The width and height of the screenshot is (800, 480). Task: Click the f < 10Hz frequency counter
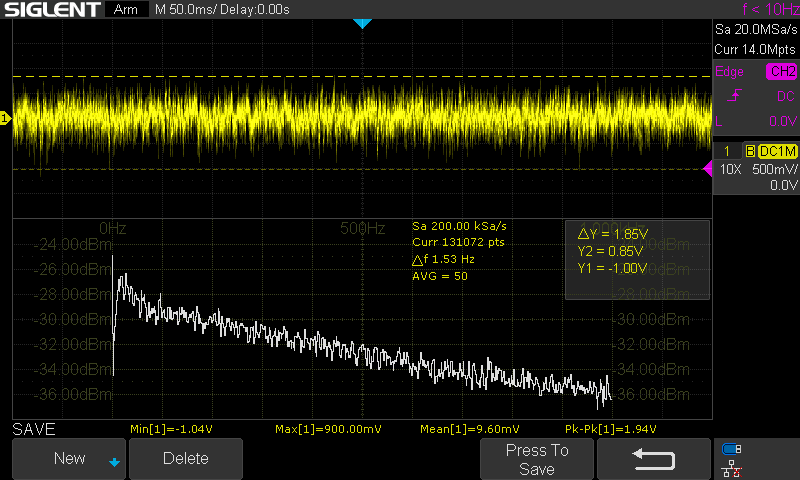(x=770, y=9)
